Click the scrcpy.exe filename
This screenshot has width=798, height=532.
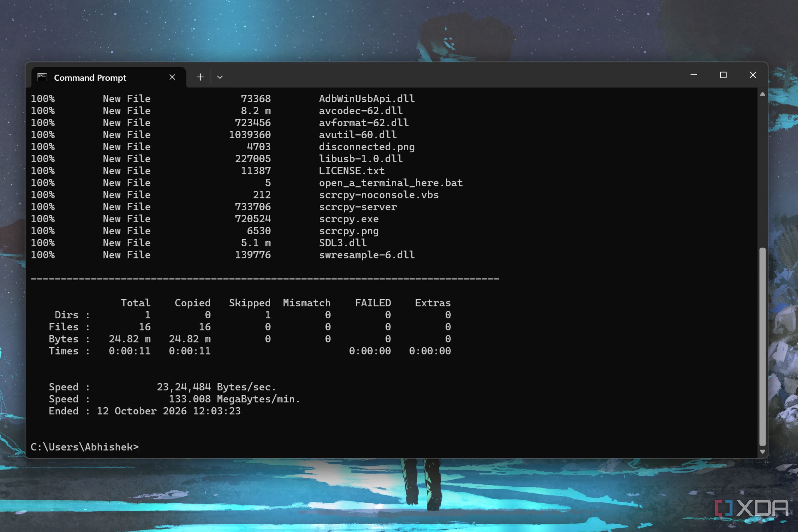pyautogui.click(x=349, y=219)
